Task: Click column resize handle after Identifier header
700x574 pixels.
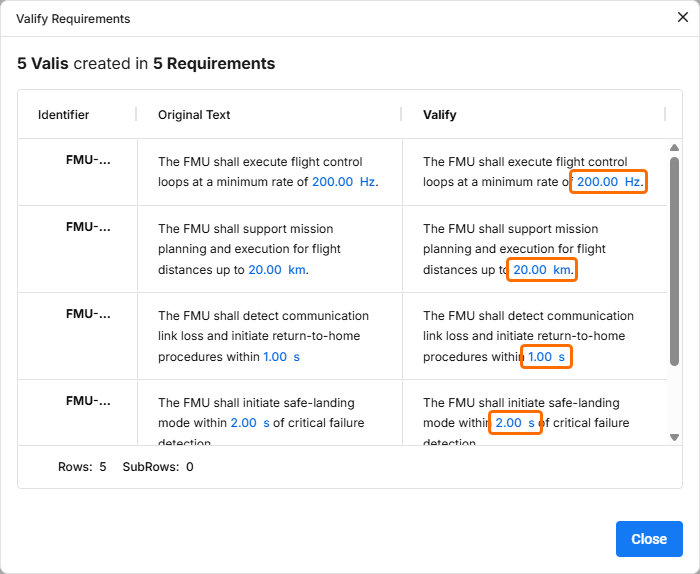Action: [136, 115]
